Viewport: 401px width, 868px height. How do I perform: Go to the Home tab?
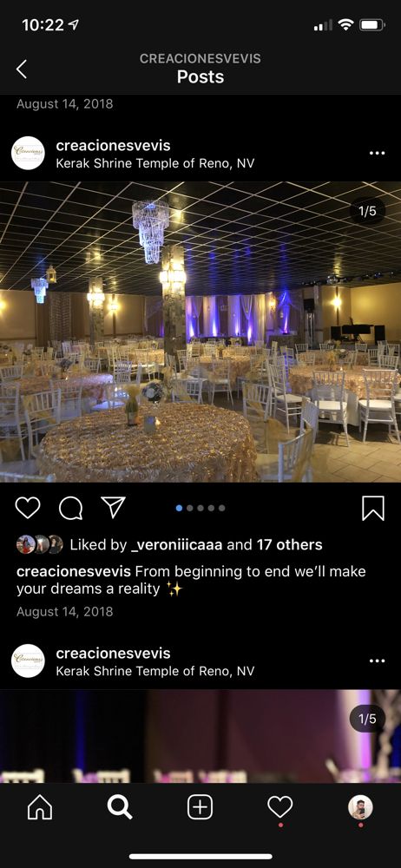40,807
